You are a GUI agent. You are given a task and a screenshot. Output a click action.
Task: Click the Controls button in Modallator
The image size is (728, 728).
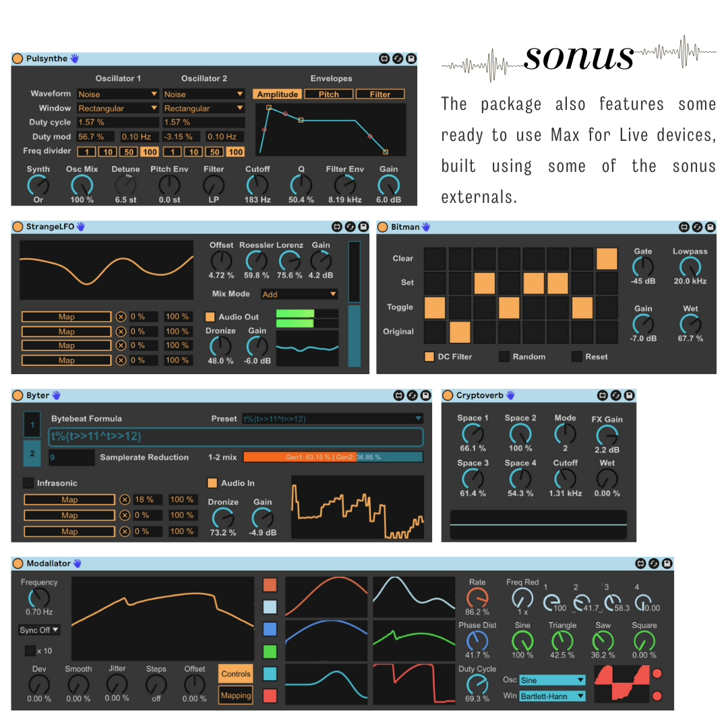pos(236,673)
